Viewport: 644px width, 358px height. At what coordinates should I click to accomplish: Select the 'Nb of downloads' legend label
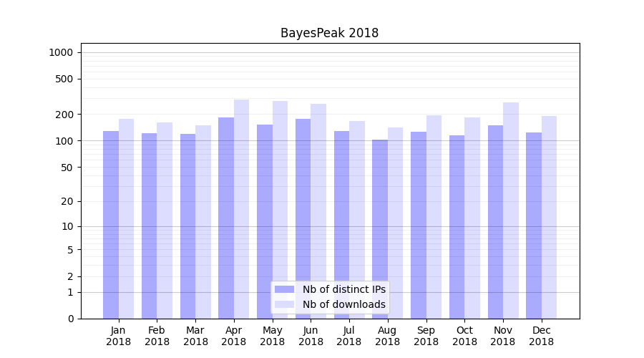point(343,304)
